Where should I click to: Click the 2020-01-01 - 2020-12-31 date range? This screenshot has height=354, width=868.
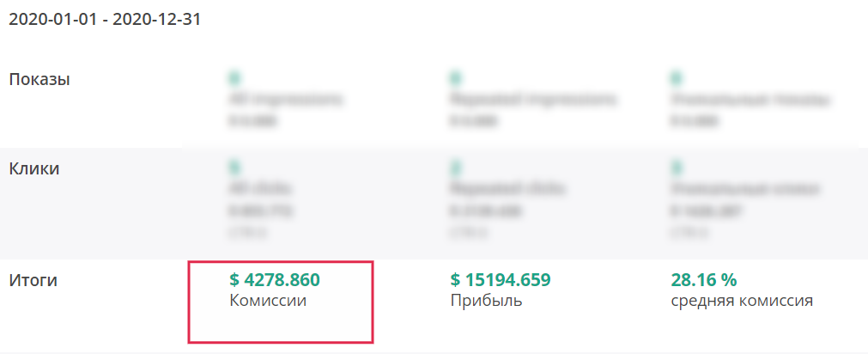click(x=105, y=20)
